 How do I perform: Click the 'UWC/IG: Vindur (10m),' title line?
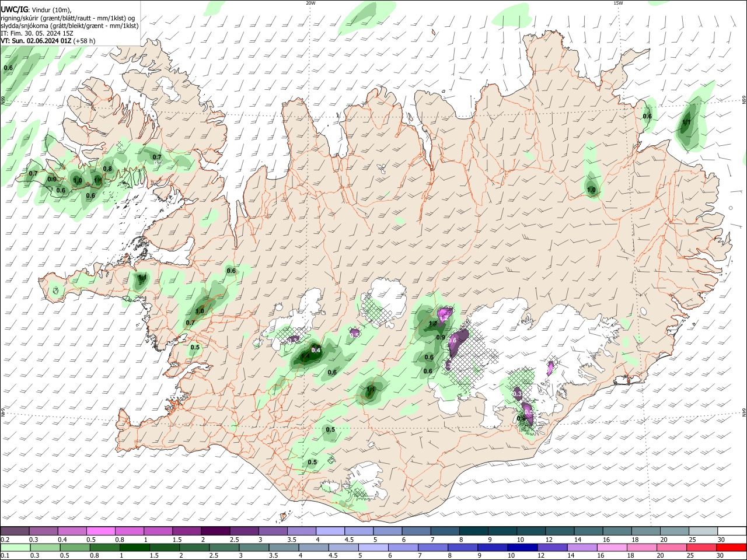click(x=36, y=10)
